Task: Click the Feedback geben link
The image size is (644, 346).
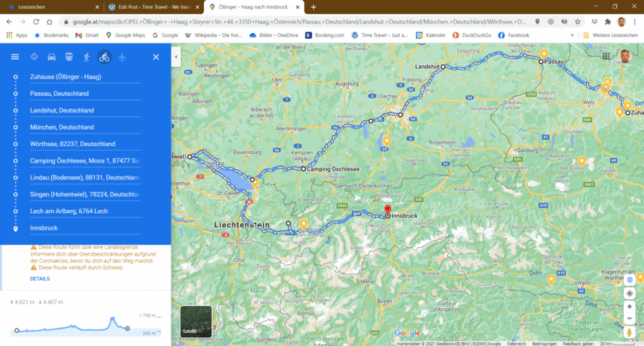Action: click(577, 343)
